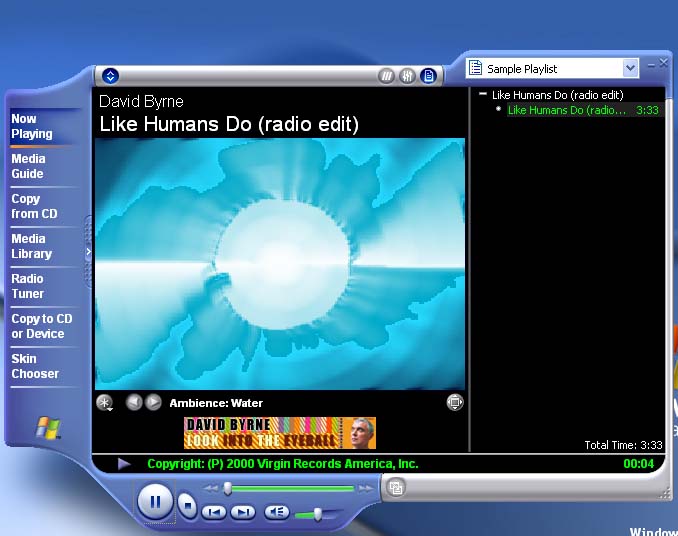The height and width of the screenshot is (536, 678).
Task: Go to the Radio Tuner tab
Action: coord(28,286)
